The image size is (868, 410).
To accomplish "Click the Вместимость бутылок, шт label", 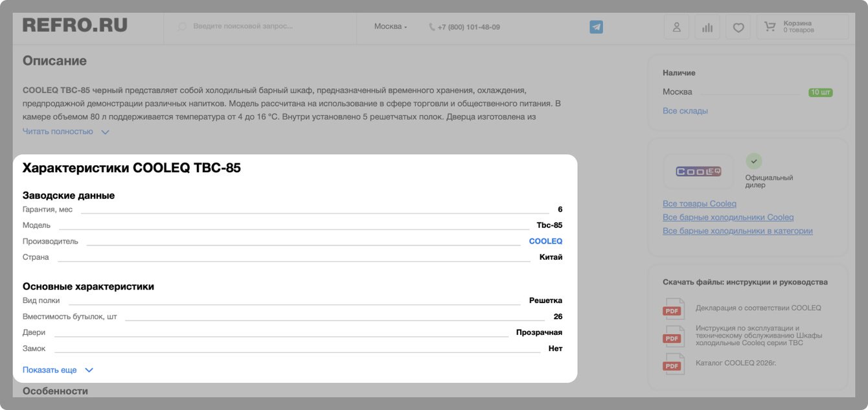I will [70, 317].
